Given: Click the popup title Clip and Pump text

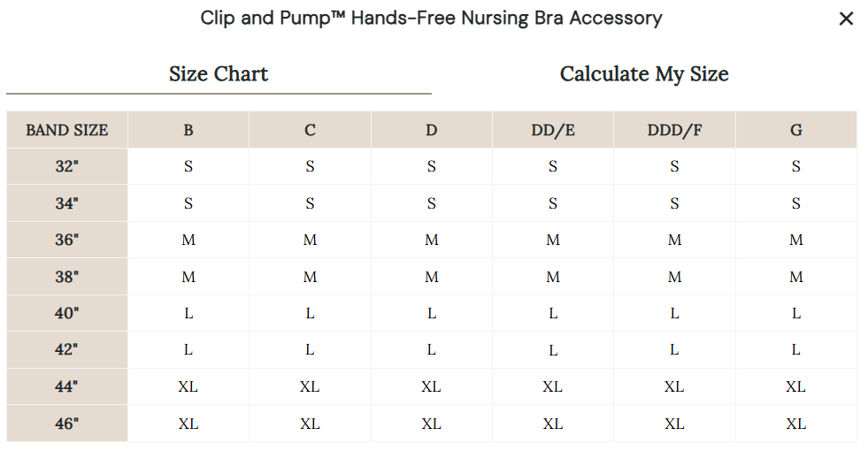Looking at the screenshot, I should pos(431,18).
